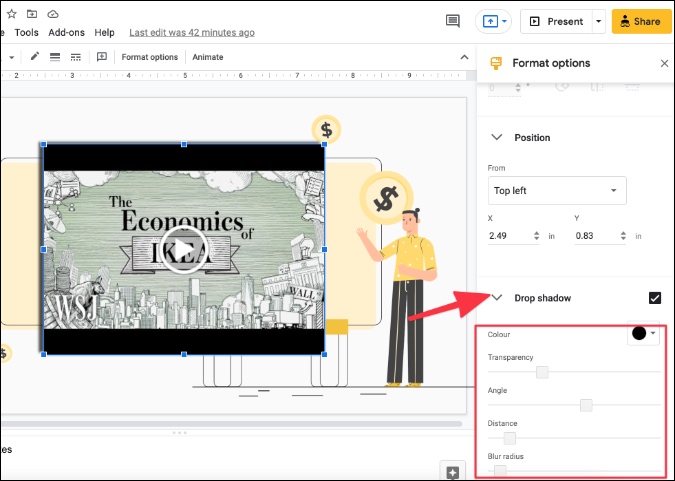
Task: Open the Add-ons menu
Action: click(x=66, y=33)
